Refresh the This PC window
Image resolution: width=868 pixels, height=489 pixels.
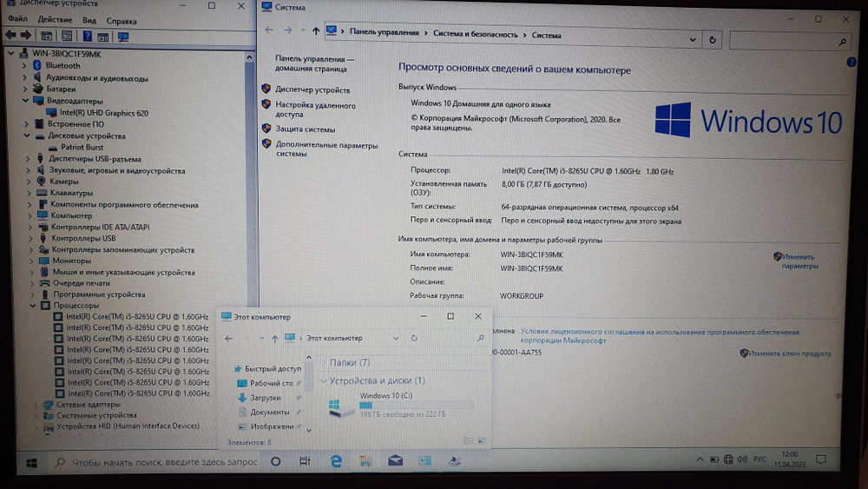pos(414,338)
